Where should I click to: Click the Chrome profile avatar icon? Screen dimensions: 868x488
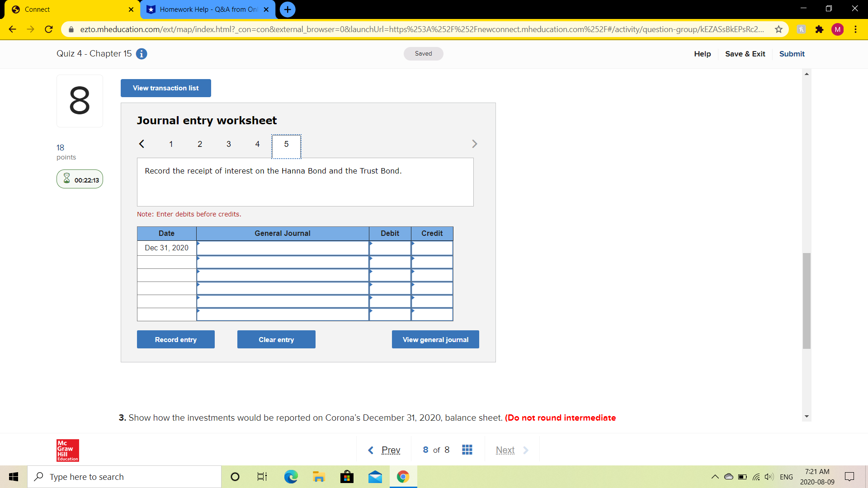(838, 29)
